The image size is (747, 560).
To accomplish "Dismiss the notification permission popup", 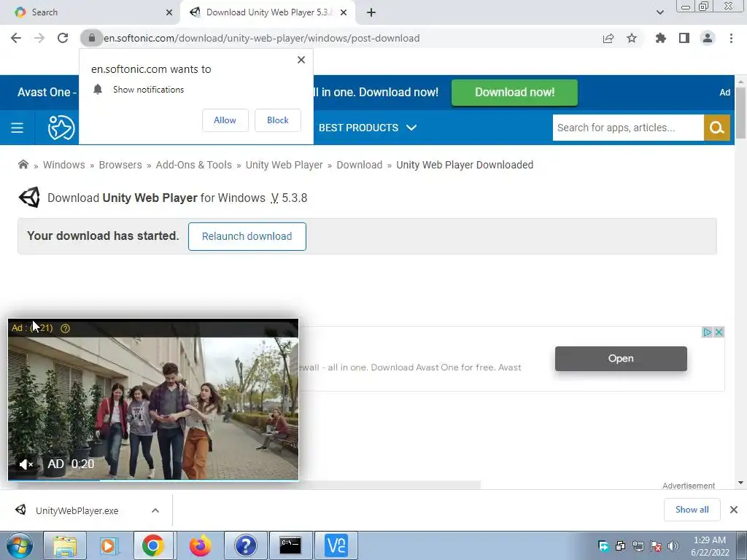I will [301, 60].
